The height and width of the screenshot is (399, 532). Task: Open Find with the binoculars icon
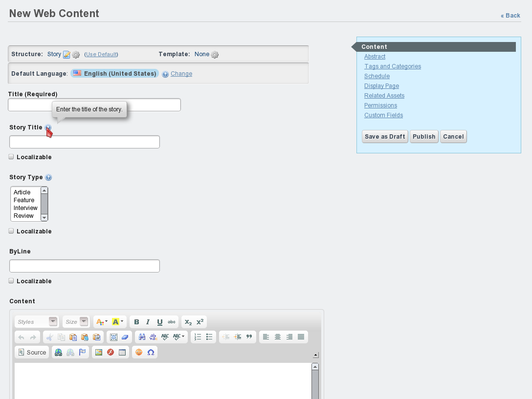click(142, 337)
